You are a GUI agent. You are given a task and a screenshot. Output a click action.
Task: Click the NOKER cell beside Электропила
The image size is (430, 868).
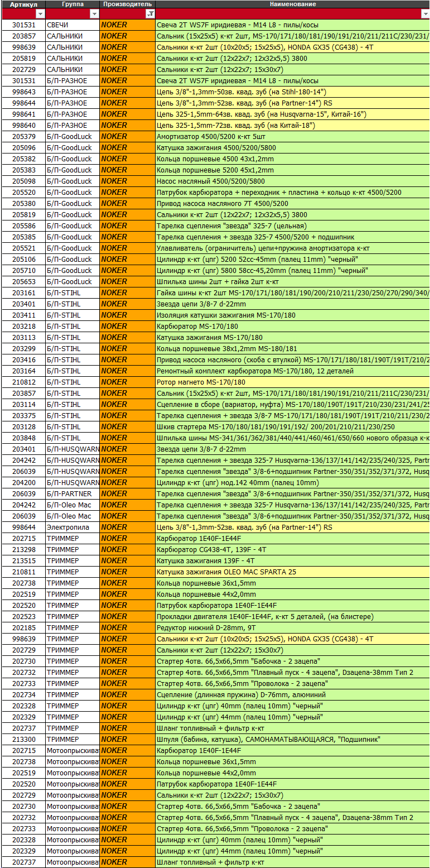tap(127, 527)
